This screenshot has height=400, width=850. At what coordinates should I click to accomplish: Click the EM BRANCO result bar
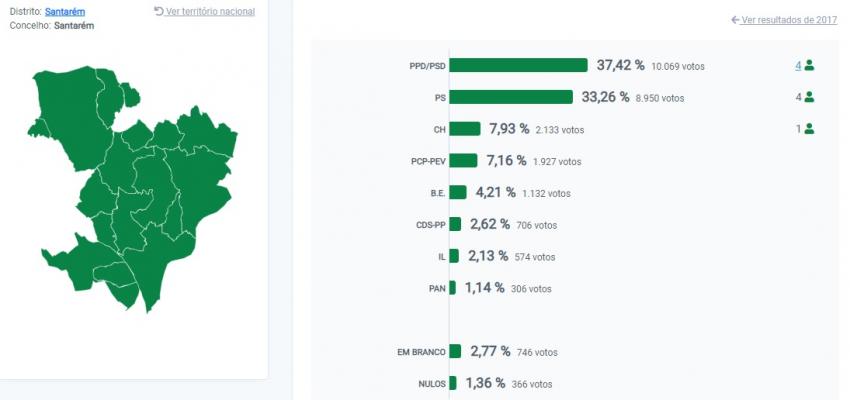click(455, 351)
